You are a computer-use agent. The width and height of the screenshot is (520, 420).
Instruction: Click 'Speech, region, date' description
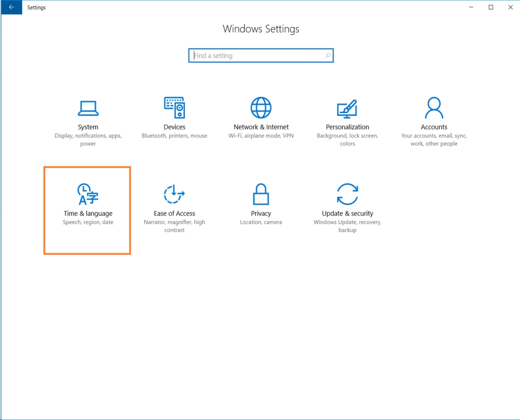88,222
